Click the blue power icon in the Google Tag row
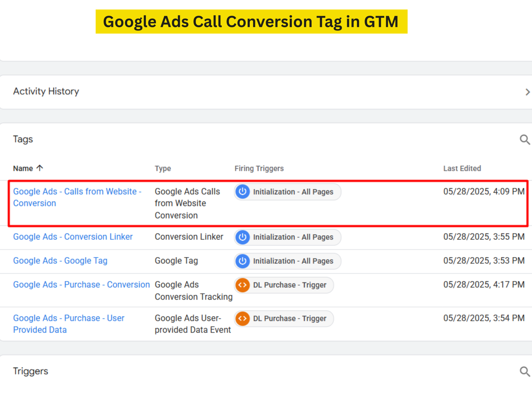Viewport: 532px width, 399px height. [243, 261]
